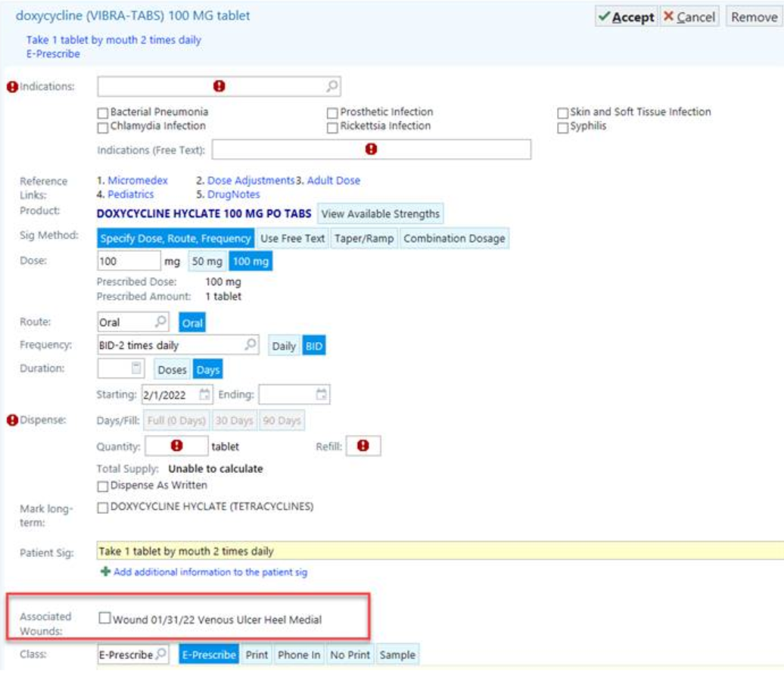The width and height of the screenshot is (784, 675).
Task: Click the Indications (Free Text) field
Action: [371, 149]
